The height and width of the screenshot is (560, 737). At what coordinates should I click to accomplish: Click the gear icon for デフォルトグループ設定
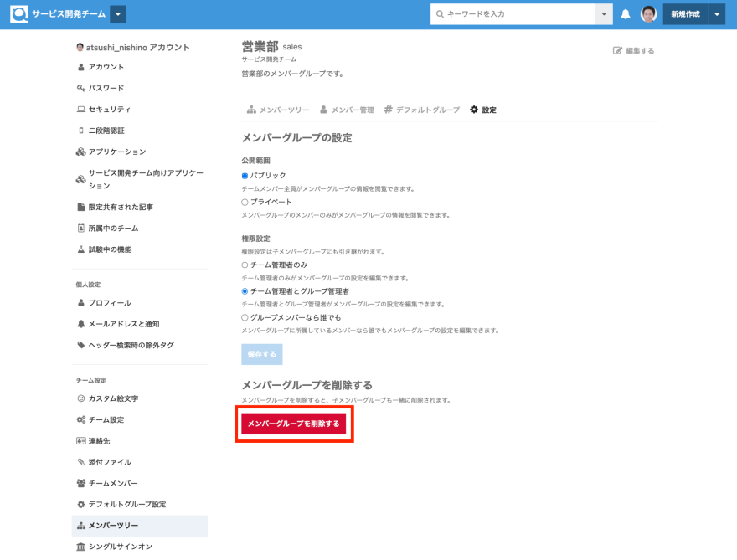tap(81, 504)
